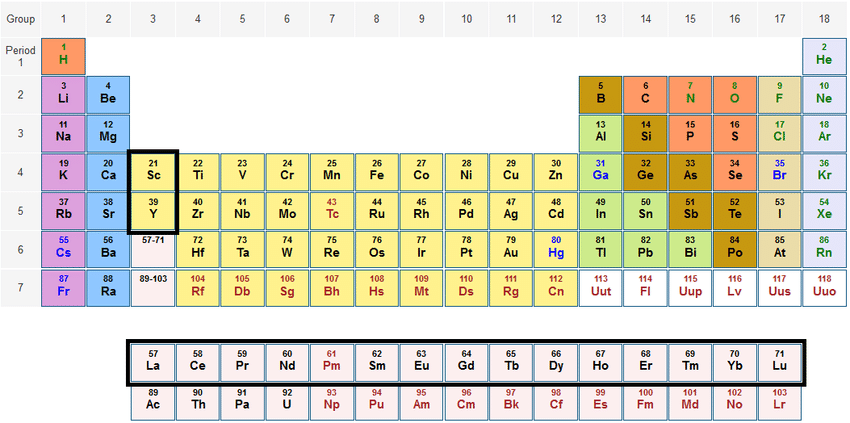Select the Period 4 row header
Screen dimensions: 850x423
[20, 171]
